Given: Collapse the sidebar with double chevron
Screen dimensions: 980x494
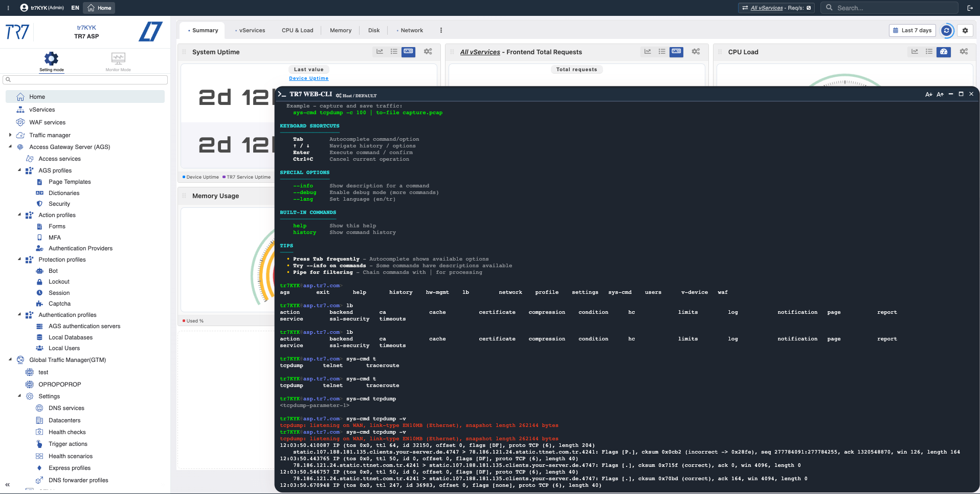Looking at the screenshot, I should click(x=8, y=484).
